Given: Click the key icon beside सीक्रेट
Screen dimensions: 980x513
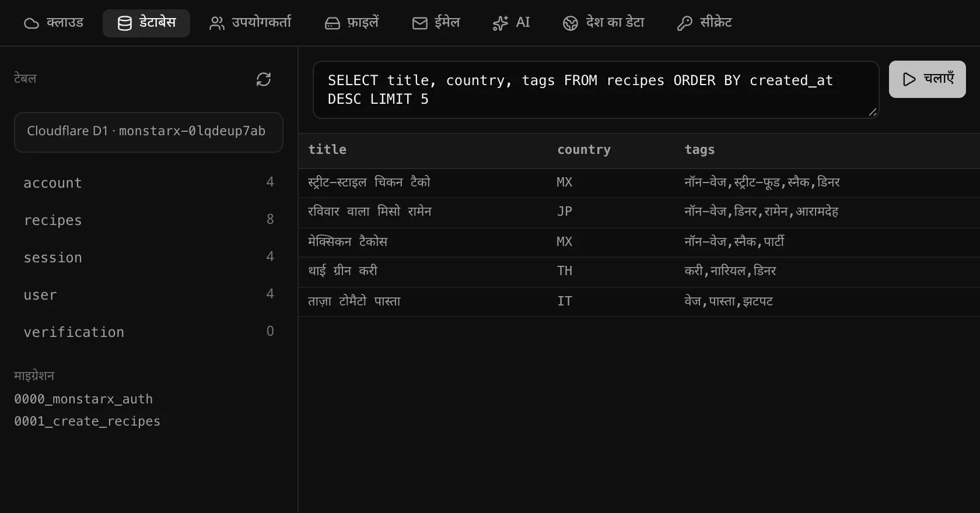Looking at the screenshot, I should click(x=685, y=23).
